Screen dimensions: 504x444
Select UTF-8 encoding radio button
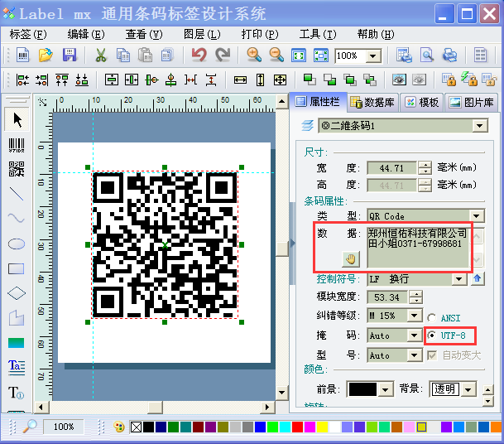coord(432,335)
